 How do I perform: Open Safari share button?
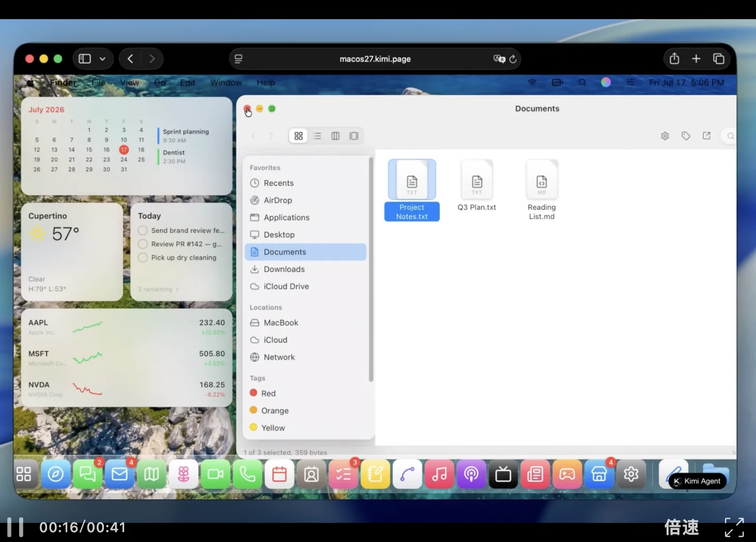(674, 58)
